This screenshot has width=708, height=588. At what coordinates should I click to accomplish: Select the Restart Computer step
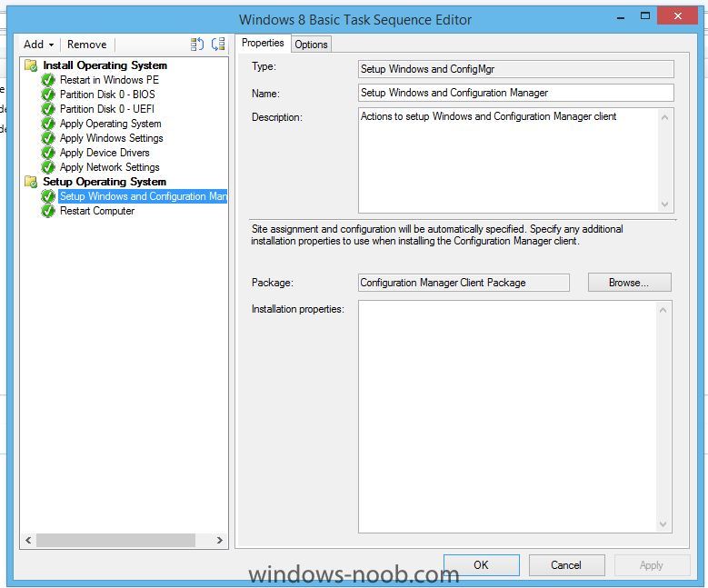click(x=97, y=211)
